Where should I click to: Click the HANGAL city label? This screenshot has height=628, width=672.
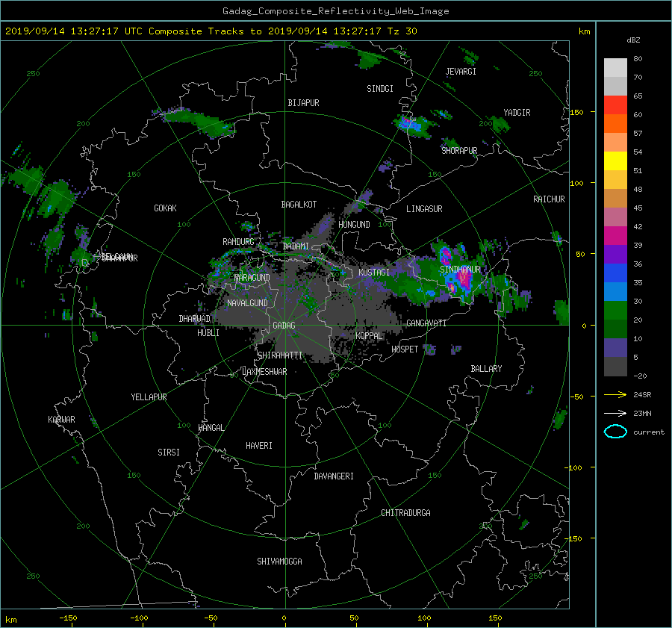click(x=211, y=428)
